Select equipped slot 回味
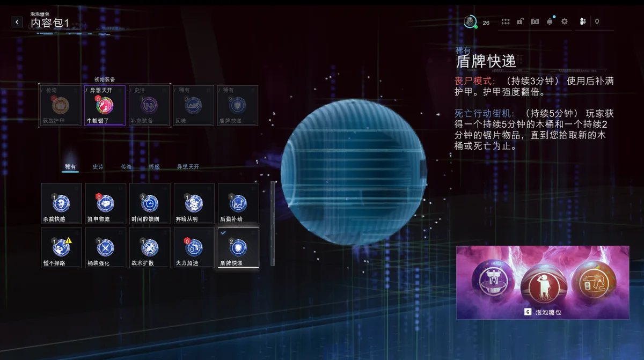This screenshot has width=644, height=360. tap(193, 106)
